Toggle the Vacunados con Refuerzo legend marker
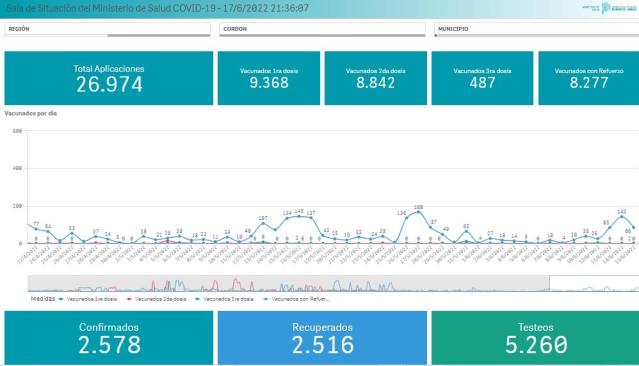This screenshot has height=366, width=639. pos(266,299)
